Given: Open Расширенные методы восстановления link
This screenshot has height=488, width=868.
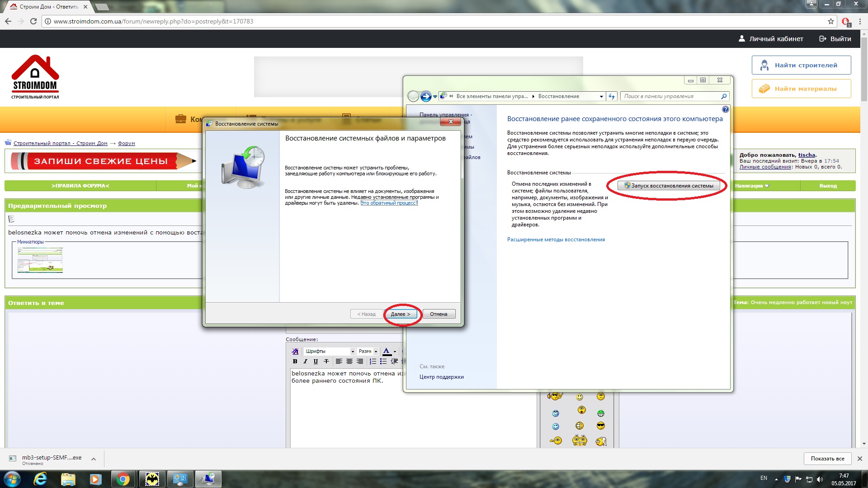Looking at the screenshot, I should click(556, 239).
